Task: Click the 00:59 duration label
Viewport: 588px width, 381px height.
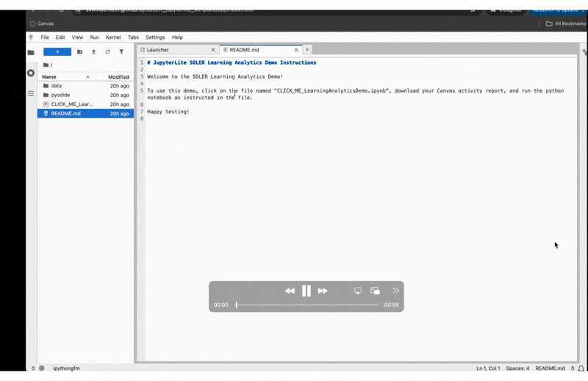Action: [391, 305]
